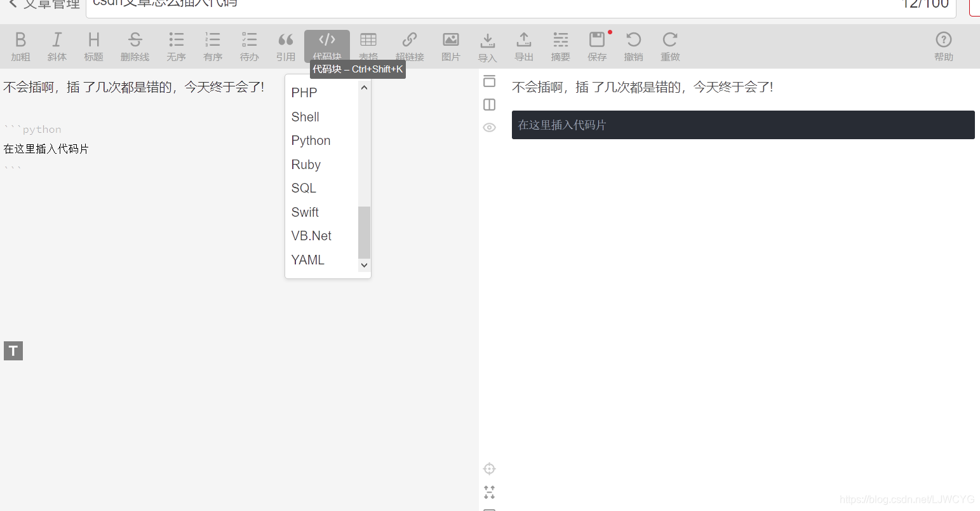
Task: Undo the last edit with 撤销
Action: pos(633,46)
